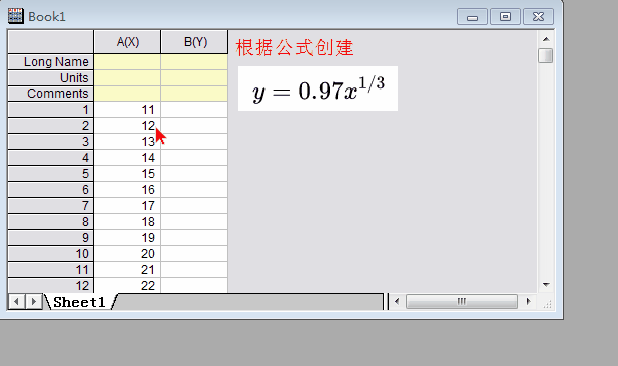Click the worksheet top-left select-all corner
Viewport: 618px width, 366px height.
[50, 42]
